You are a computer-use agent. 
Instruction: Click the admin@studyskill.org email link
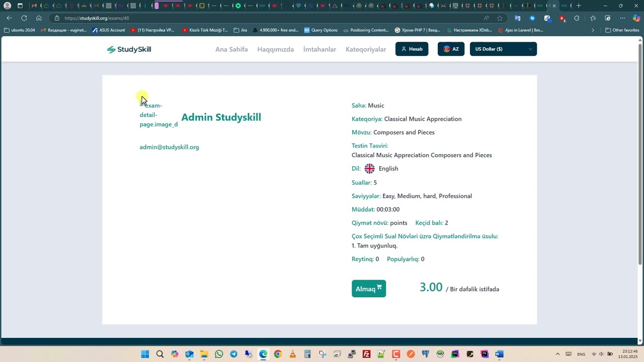[x=169, y=147]
